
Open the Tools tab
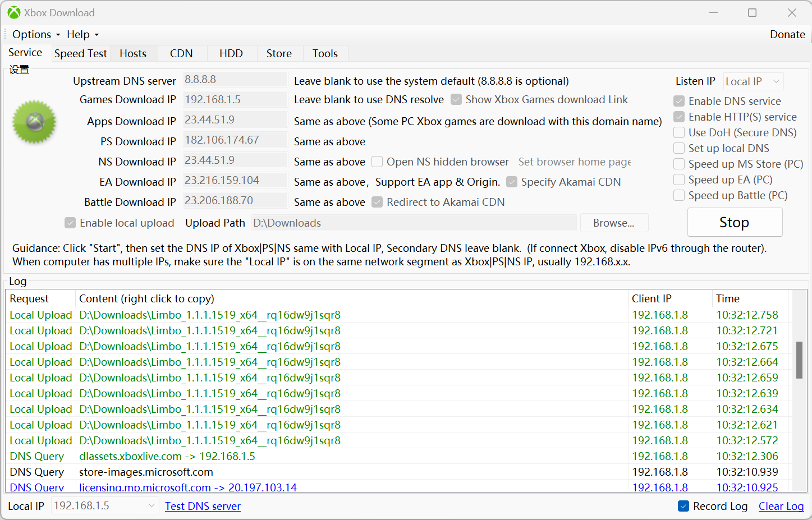[325, 53]
